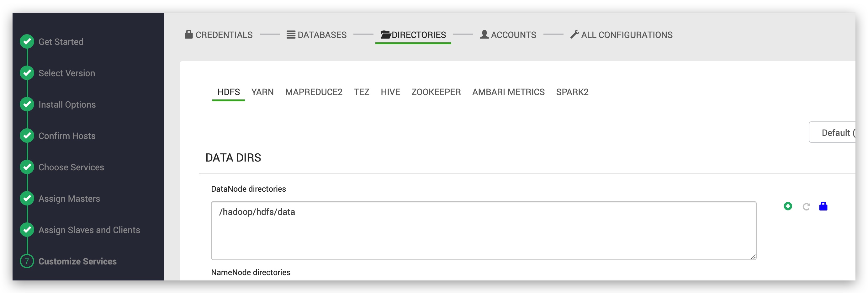Viewport: 868px width, 293px height.
Task: Click the Databases list icon
Action: click(291, 35)
